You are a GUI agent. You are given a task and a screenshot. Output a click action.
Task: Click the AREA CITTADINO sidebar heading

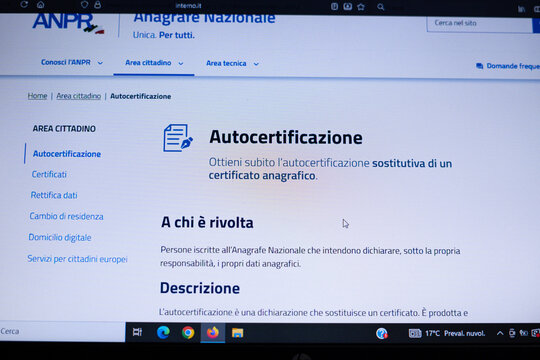click(x=64, y=128)
